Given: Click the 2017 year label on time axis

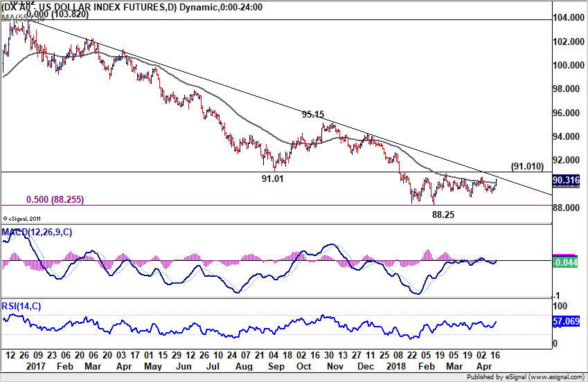Looking at the screenshot, I should [x=35, y=366].
